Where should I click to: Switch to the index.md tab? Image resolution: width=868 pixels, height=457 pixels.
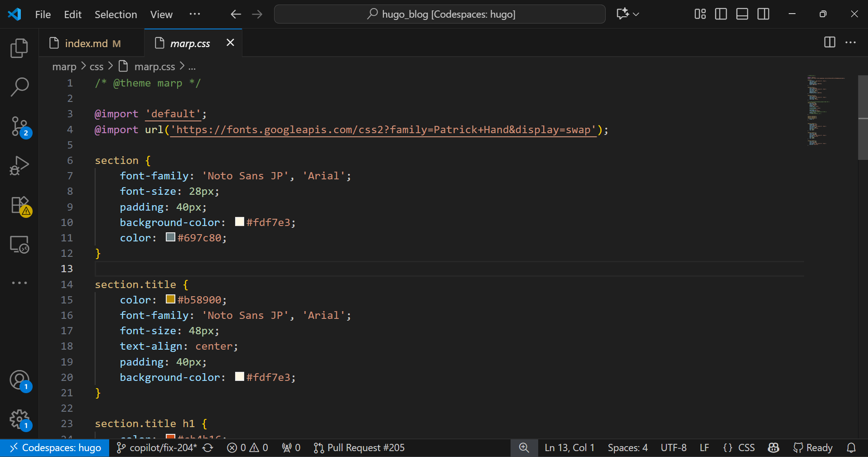coord(92,43)
